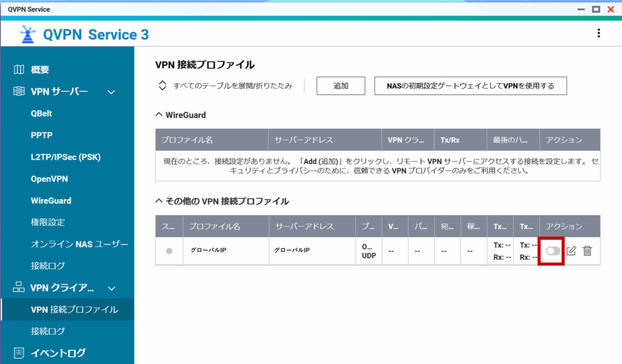622x364 pixels.
Task: Collapse the VPN サーバー sidebar section chevron
Action: point(111,92)
